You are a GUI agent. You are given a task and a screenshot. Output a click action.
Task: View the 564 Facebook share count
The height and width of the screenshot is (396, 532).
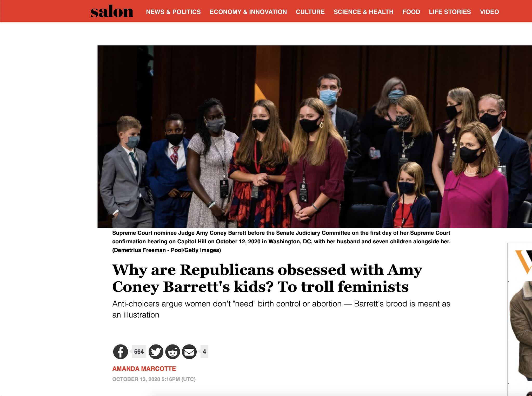(x=139, y=352)
